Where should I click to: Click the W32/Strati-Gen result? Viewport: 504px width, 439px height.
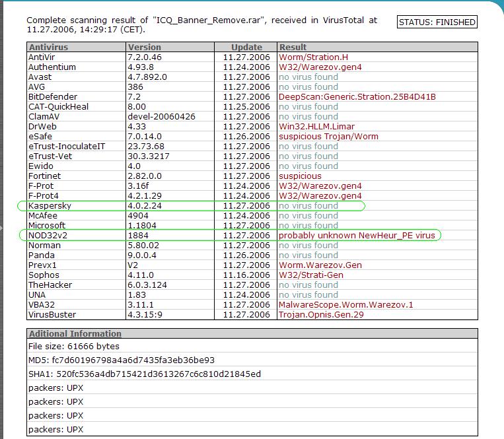pyautogui.click(x=311, y=275)
